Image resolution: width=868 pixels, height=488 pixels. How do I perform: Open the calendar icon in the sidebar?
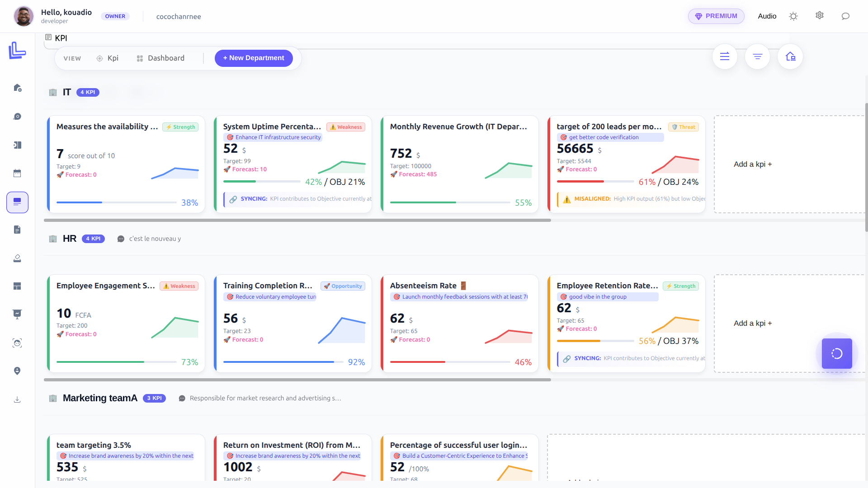[17, 173]
